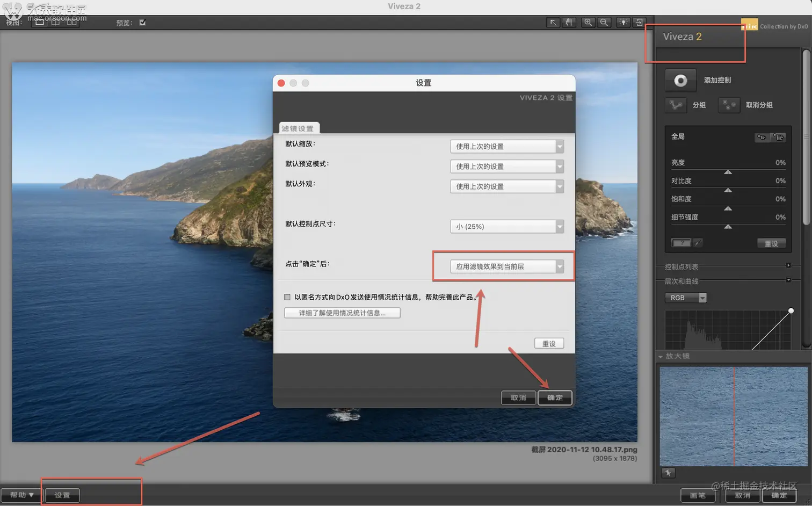Click the zoom out magnifier icon
The width and height of the screenshot is (812, 506).
tap(604, 23)
